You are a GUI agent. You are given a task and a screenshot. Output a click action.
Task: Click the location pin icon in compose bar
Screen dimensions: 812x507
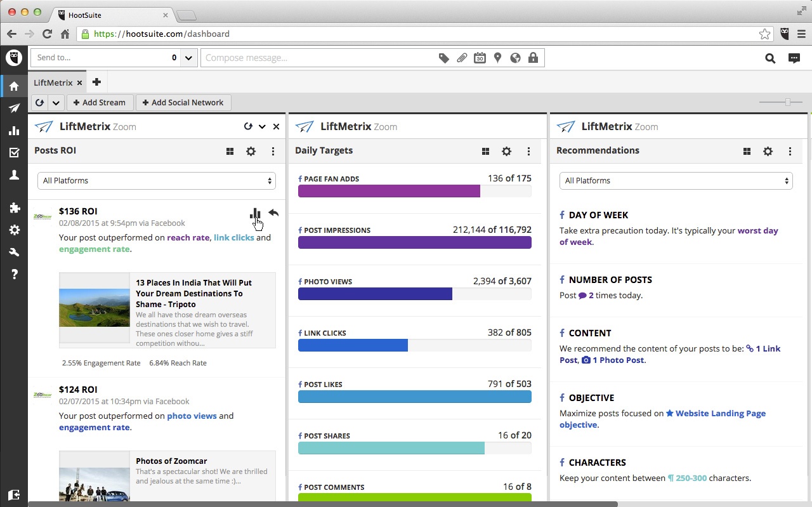click(x=497, y=58)
